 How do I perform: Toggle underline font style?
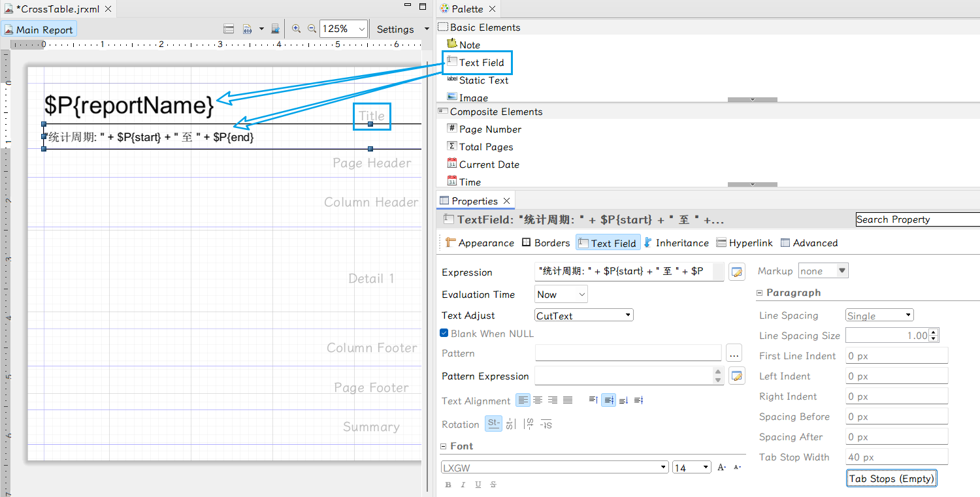click(478, 485)
